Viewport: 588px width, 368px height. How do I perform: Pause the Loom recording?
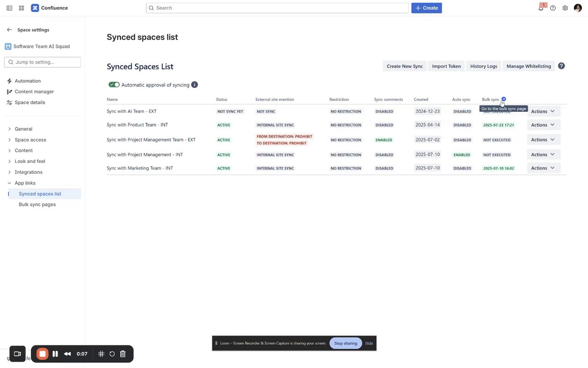click(x=55, y=354)
